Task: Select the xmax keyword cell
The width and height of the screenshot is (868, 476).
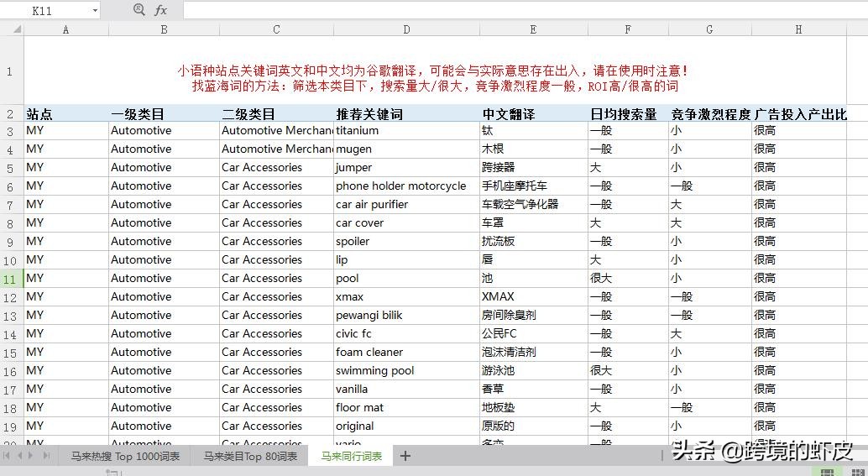Action: pyautogui.click(x=406, y=296)
